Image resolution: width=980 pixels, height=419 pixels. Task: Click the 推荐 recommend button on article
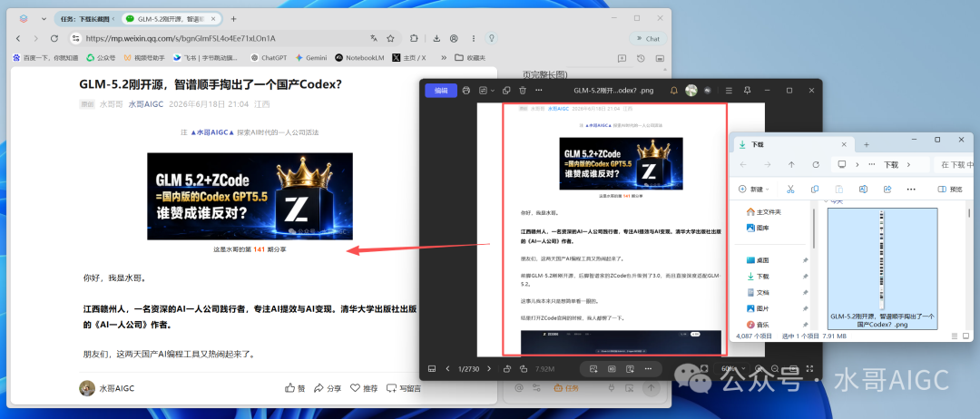[x=364, y=388]
